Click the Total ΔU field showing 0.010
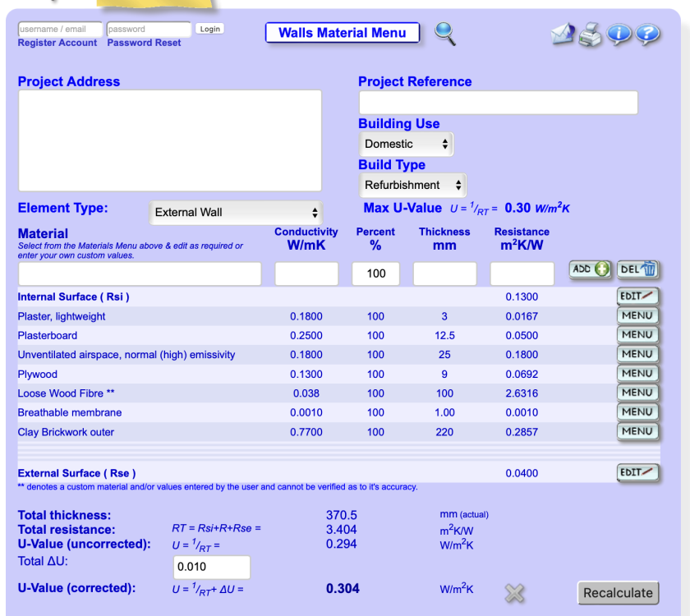Screen dimensions: 690x616 point(212,567)
